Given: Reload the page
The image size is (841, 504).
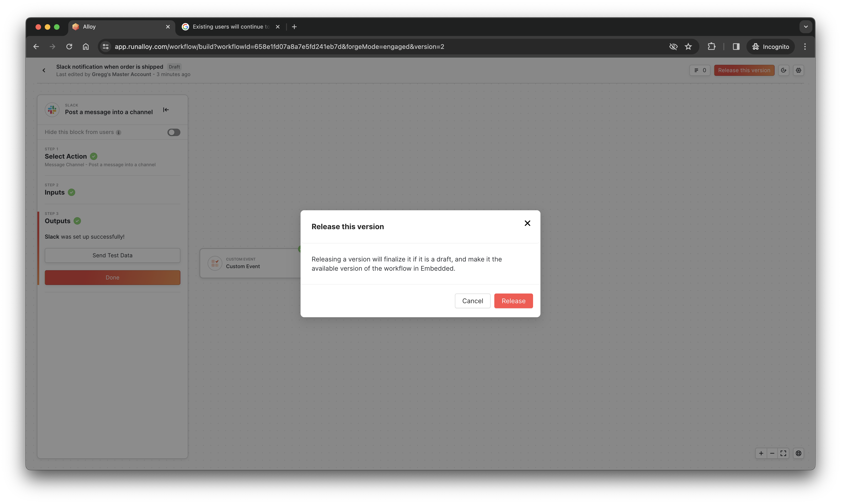Looking at the screenshot, I should [69, 47].
